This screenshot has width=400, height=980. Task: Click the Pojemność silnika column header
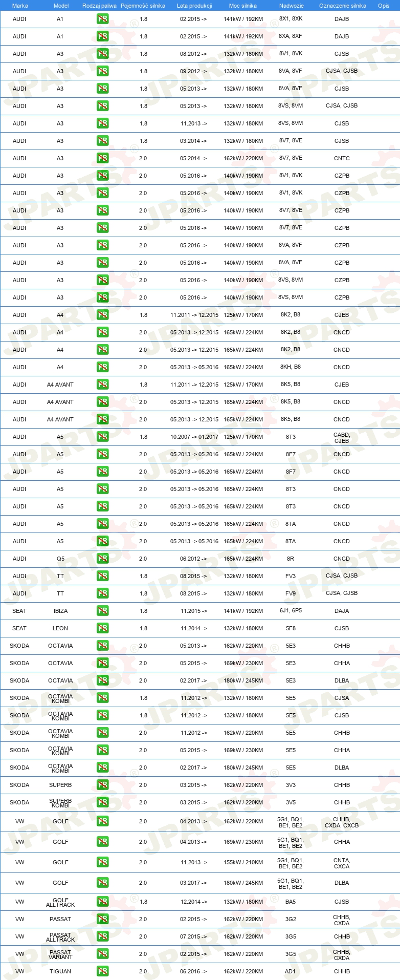click(143, 6)
